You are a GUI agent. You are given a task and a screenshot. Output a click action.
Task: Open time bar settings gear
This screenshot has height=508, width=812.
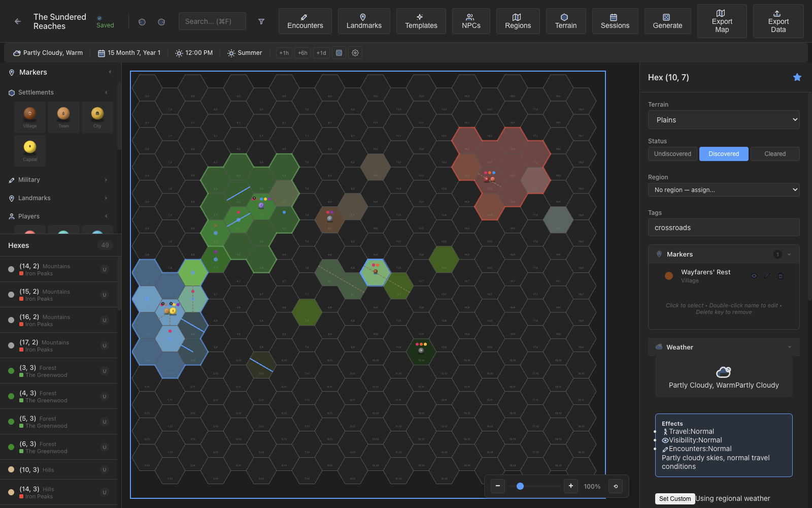point(355,53)
